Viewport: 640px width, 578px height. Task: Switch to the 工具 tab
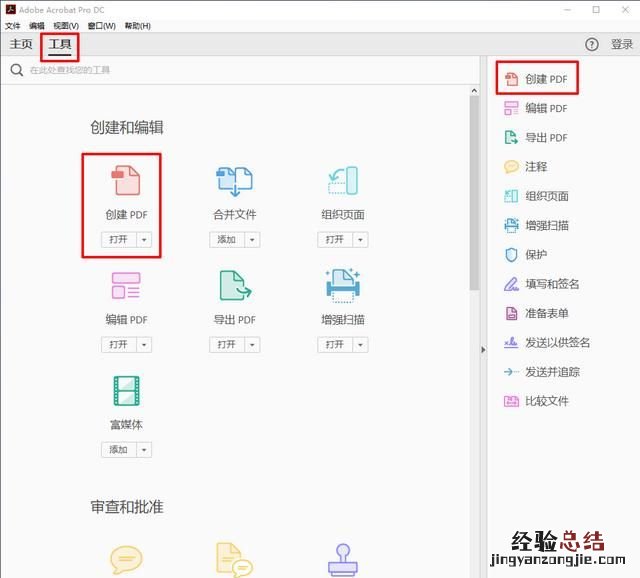click(x=60, y=44)
